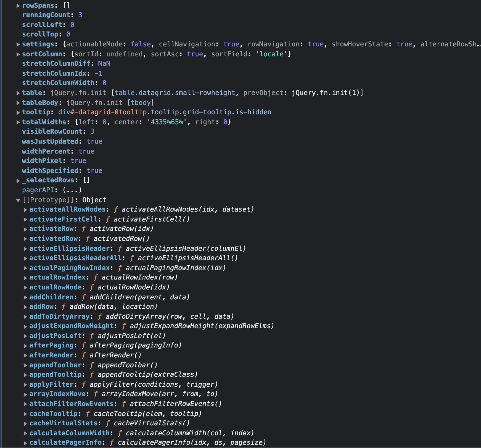The image size is (481, 448).
Task: Expand calculatePagerInfo function
Action: pos(25,443)
